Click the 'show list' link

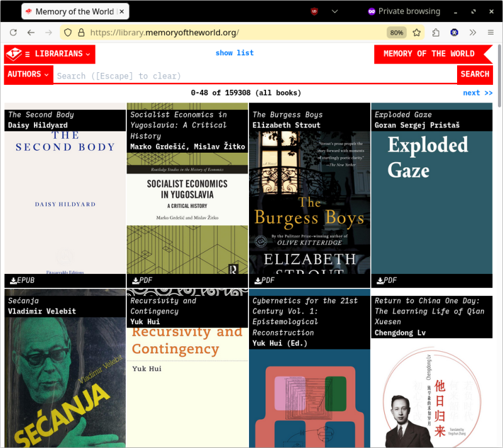(235, 53)
